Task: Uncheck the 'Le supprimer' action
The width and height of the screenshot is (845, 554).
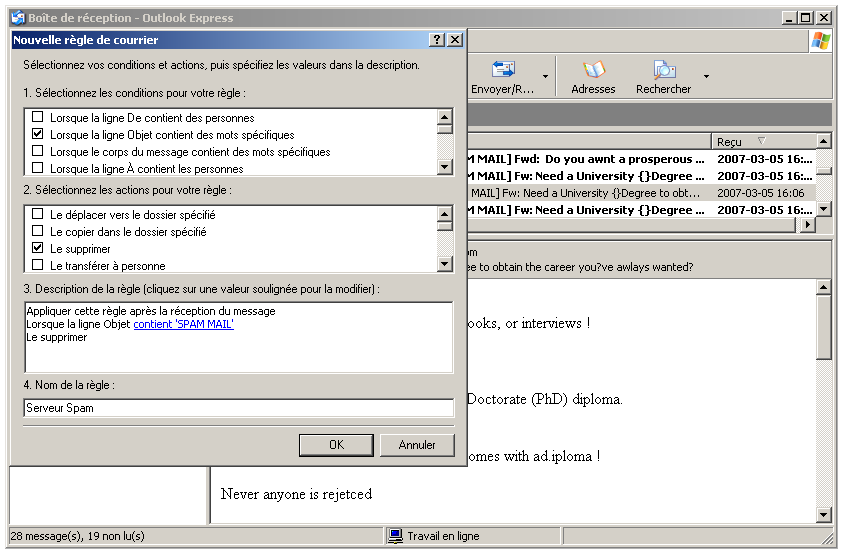Action: tap(38, 248)
